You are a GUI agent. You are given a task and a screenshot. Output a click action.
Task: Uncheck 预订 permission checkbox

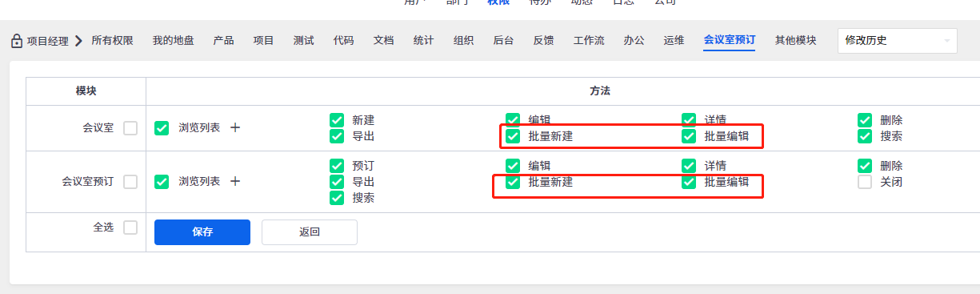click(337, 166)
